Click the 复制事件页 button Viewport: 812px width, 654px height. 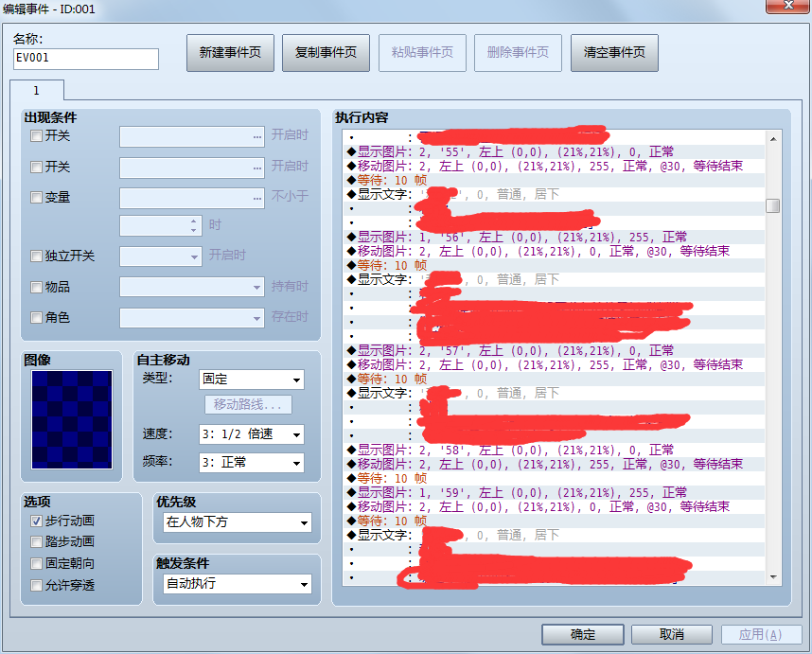point(326,53)
